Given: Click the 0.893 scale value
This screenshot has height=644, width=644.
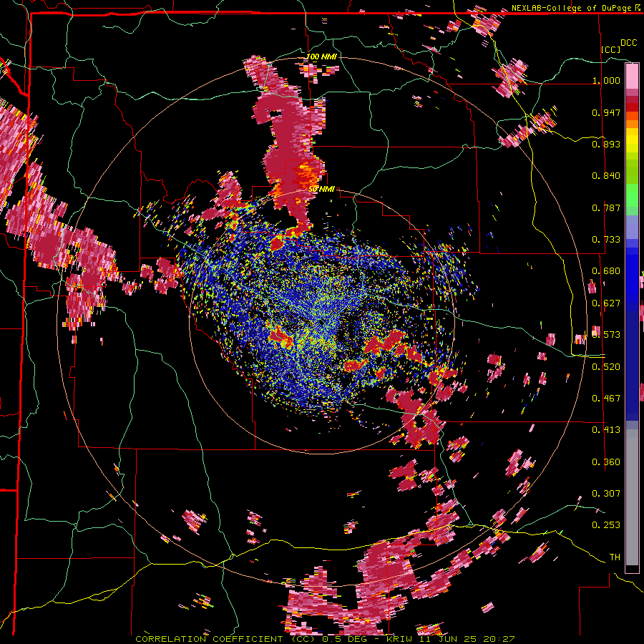Looking at the screenshot, I should click(x=606, y=144).
